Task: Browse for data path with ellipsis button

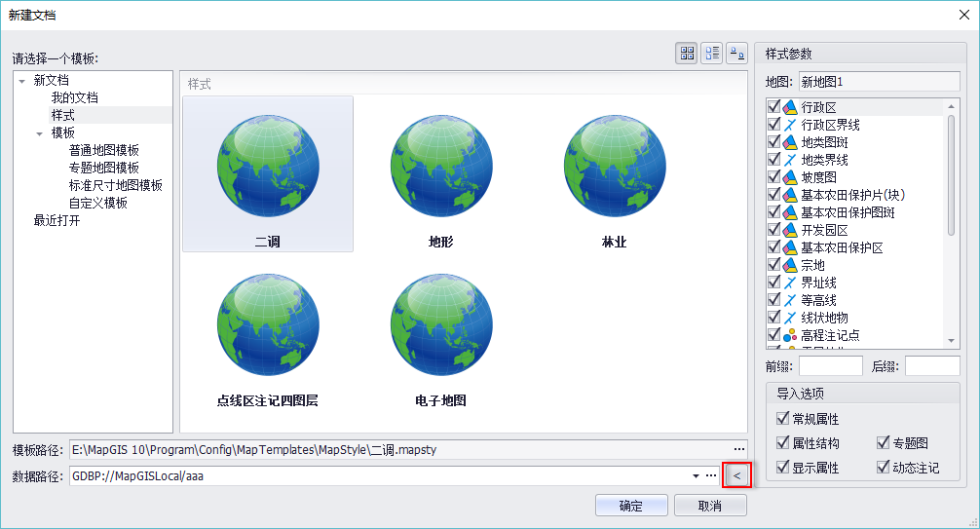Action: (x=711, y=475)
